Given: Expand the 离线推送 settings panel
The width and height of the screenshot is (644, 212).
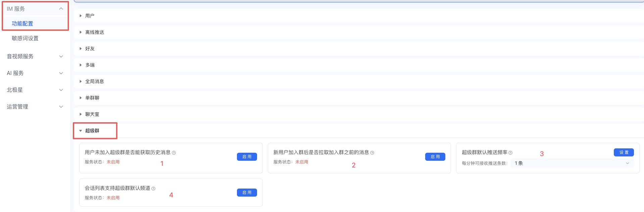Looking at the screenshot, I should 359,32.
